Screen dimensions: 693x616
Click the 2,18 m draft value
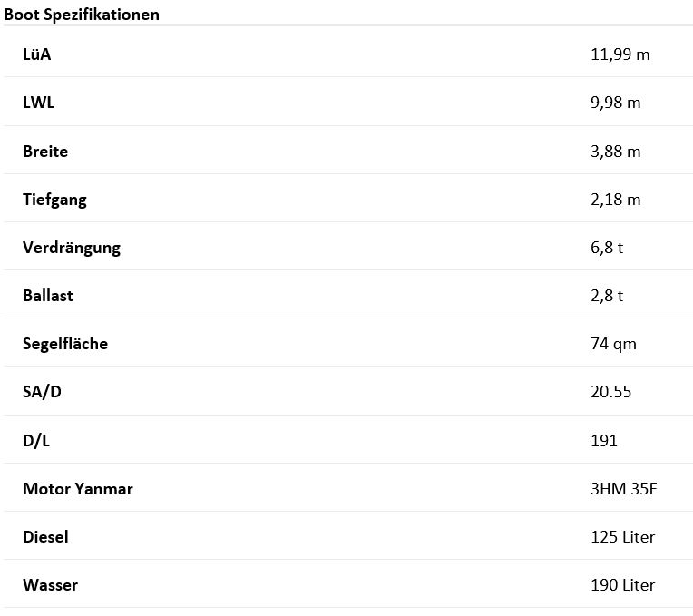tap(615, 200)
